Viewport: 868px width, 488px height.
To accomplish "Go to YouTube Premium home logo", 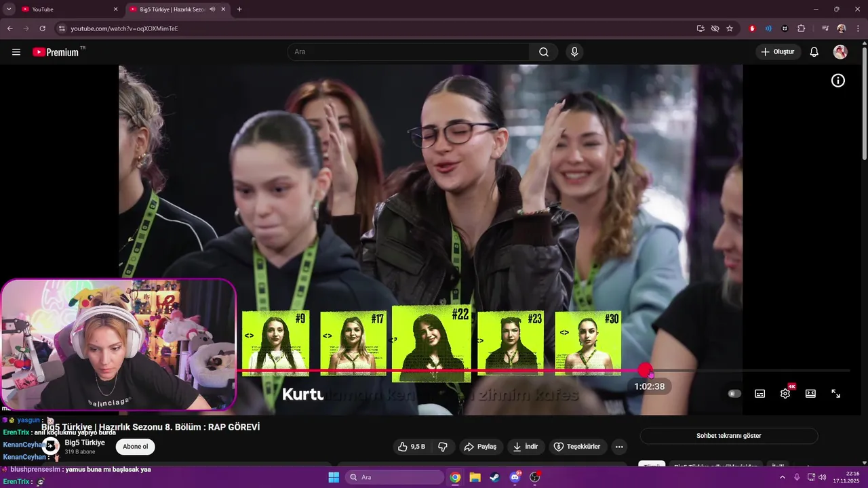I will (x=56, y=52).
